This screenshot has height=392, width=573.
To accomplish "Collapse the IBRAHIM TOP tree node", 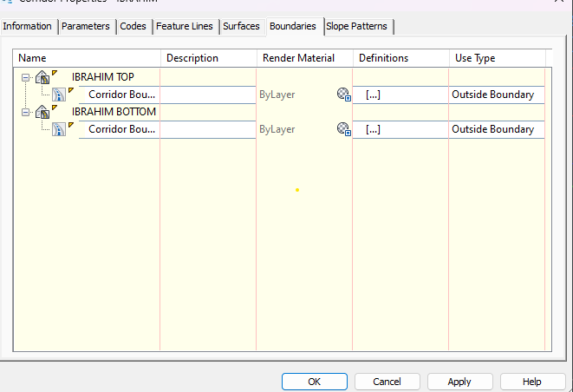I will click(x=25, y=77).
